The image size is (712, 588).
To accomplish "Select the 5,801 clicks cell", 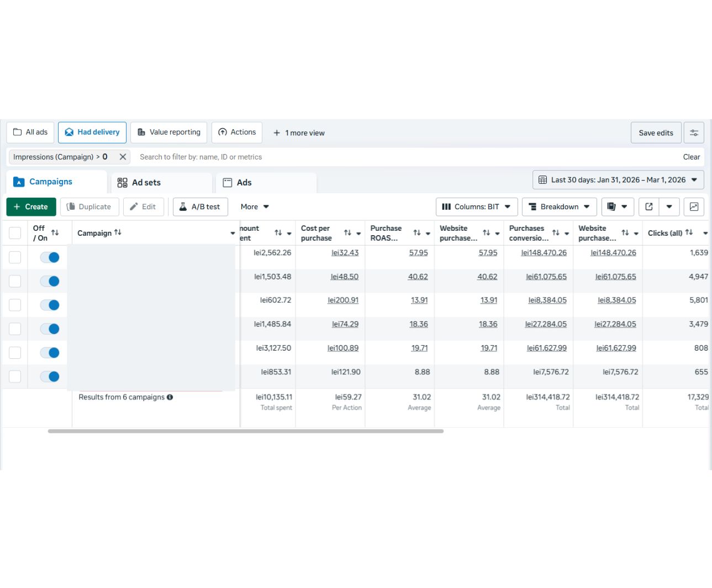I will pos(699,300).
